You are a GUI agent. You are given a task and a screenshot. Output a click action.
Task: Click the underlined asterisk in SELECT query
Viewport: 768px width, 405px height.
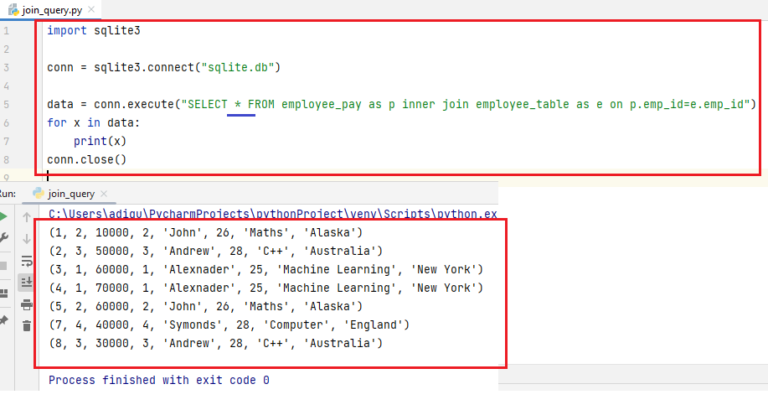pyautogui.click(x=238, y=104)
